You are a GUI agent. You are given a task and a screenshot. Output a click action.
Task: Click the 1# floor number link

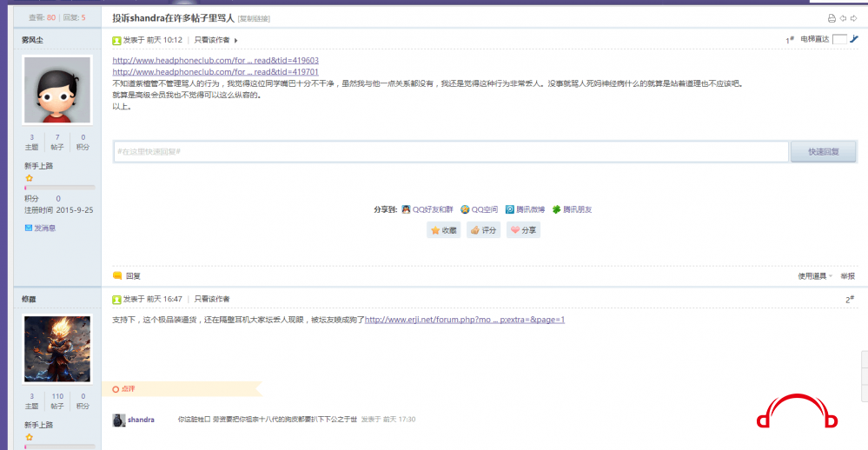tap(790, 40)
